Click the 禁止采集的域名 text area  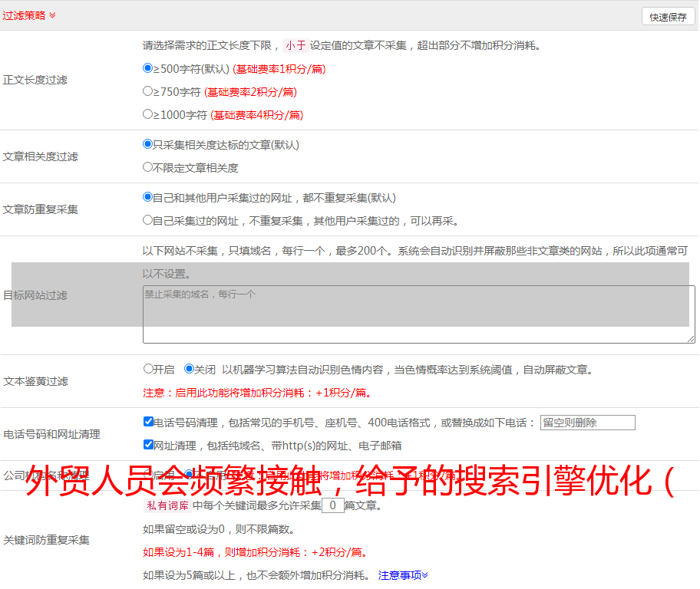point(418,314)
